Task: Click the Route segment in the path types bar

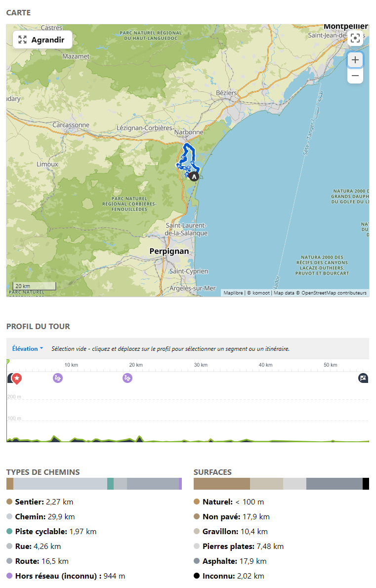Action: tap(153, 484)
